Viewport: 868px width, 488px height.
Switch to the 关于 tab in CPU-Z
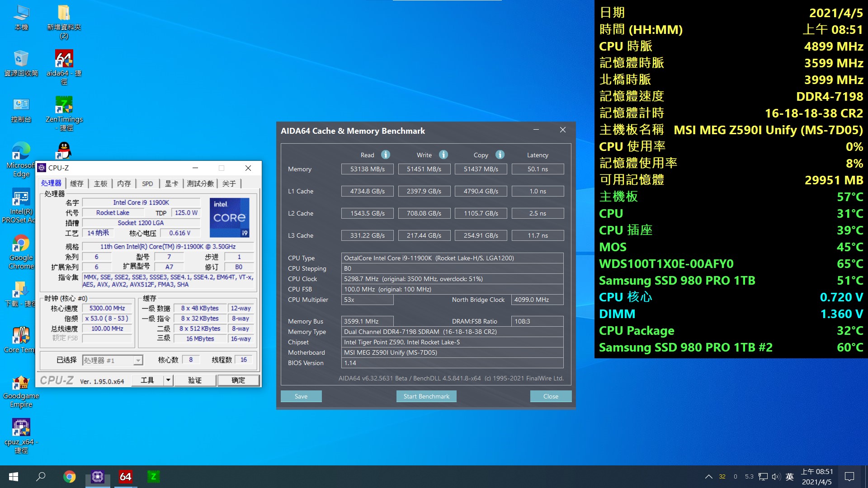coord(229,183)
